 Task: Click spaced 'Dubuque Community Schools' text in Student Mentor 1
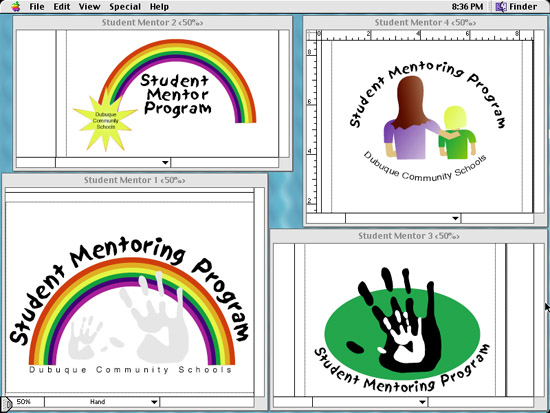click(130, 370)
